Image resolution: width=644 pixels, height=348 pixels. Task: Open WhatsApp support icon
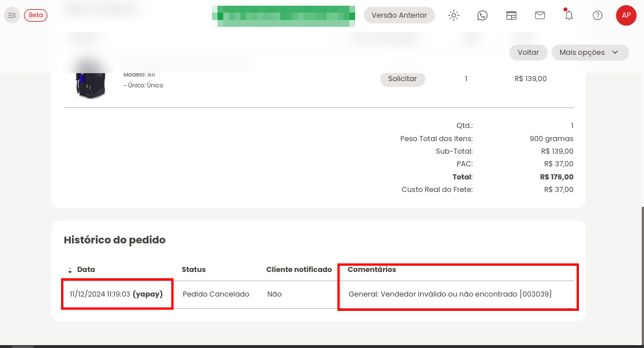tap(482, 15)
